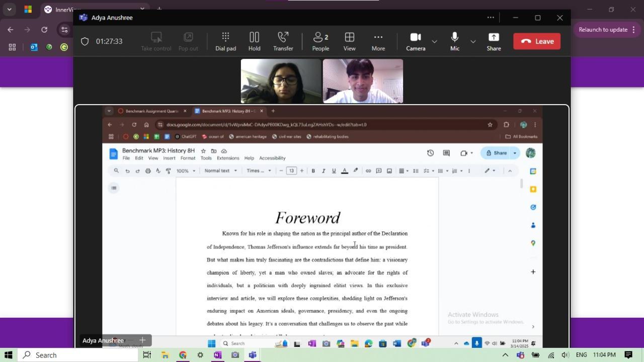The image size is (644, 362).
Task: Open version history in shared Google Doc
Action: point(430,153)
